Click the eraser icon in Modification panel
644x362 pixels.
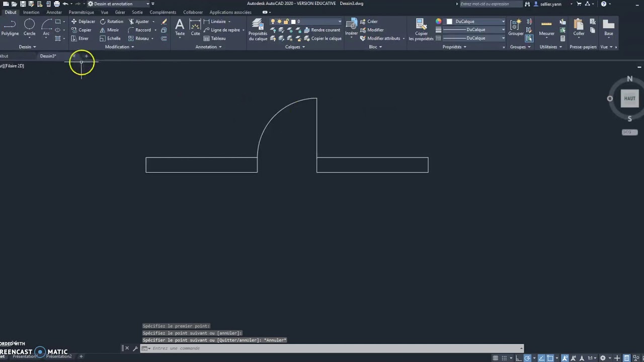(x=164, y=22)
